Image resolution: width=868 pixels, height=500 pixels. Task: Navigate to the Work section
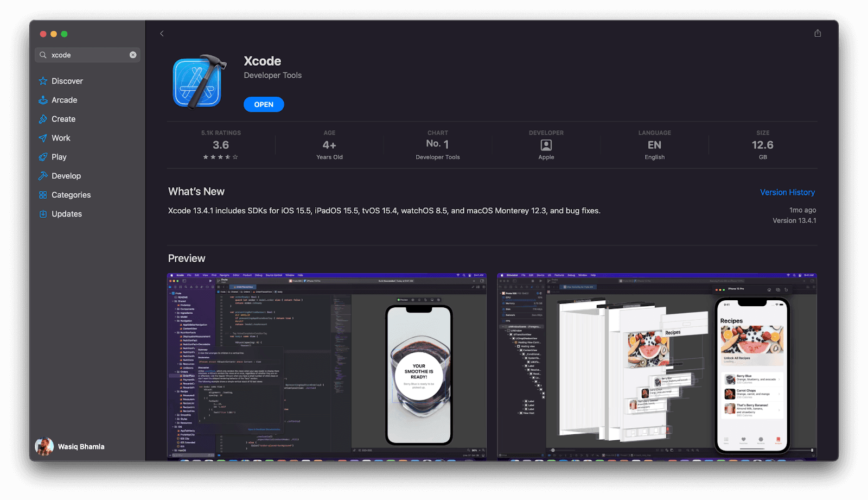point(60,138)
